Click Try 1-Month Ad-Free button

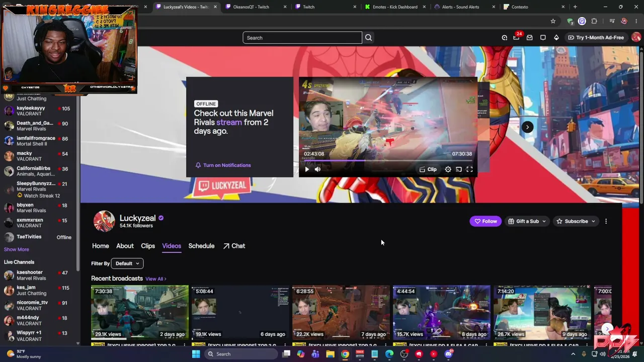point(596,38)
